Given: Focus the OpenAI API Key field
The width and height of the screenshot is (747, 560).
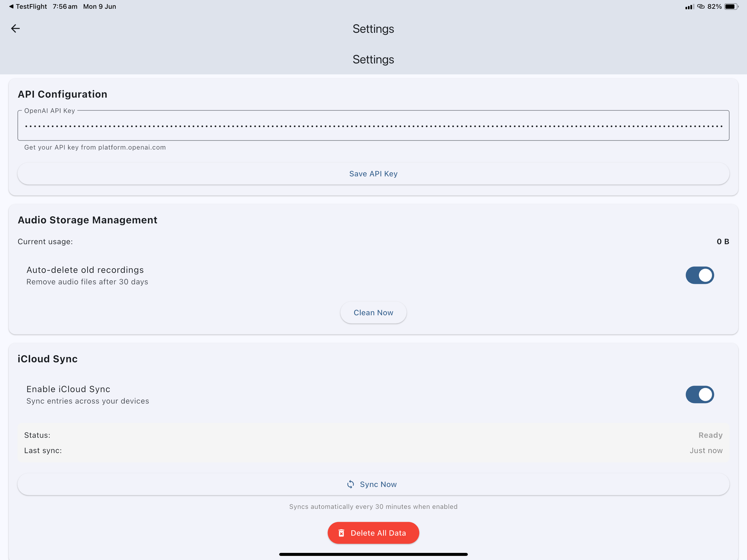Looking at the screenshot, I should point(373,126).
